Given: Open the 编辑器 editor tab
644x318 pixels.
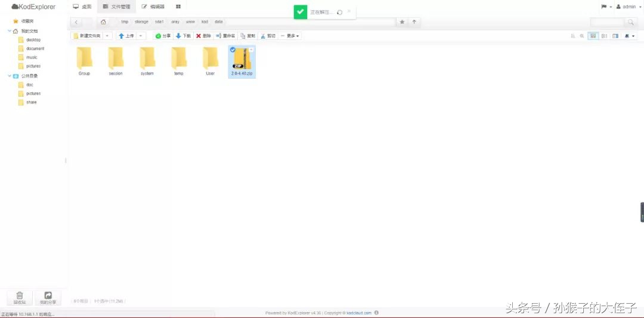Looking at the screenshot, I should click(x=153, y=7).
